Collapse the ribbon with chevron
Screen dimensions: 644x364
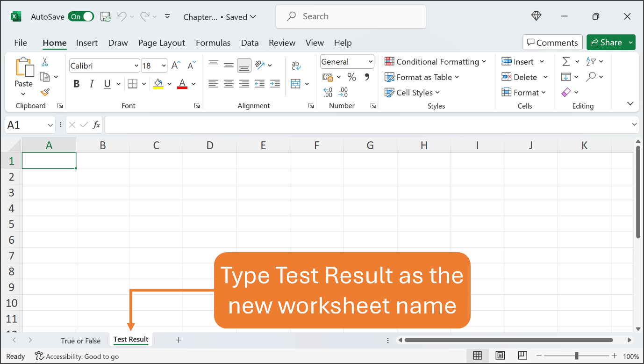pos(630,104)
